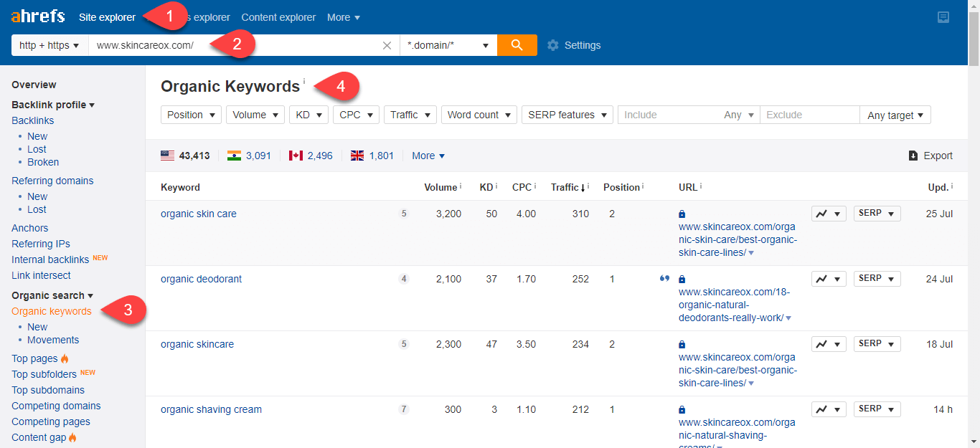Image resolution: width=980 pixels, height=448 pixels.
Task: Open the SERP dropdown for organic skin care
Action: click(x=877, y=214)
